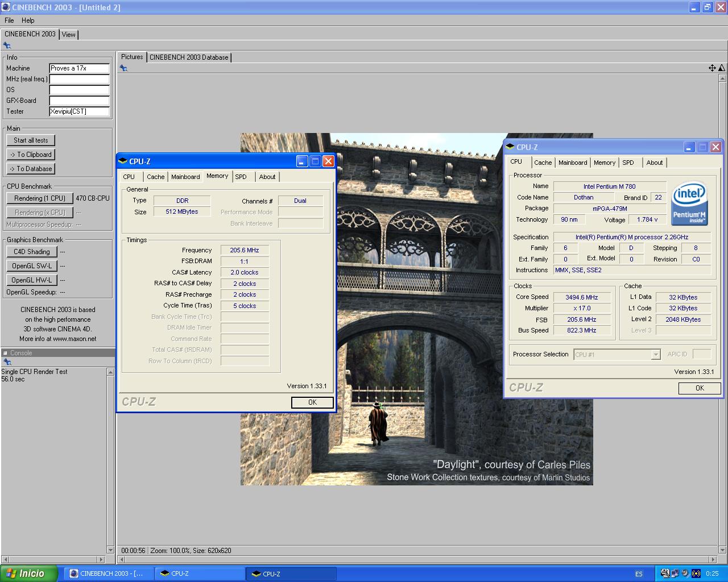
Task: Open the Mainboard tab in the right CPU-Z window
Action: click(573, 163)
